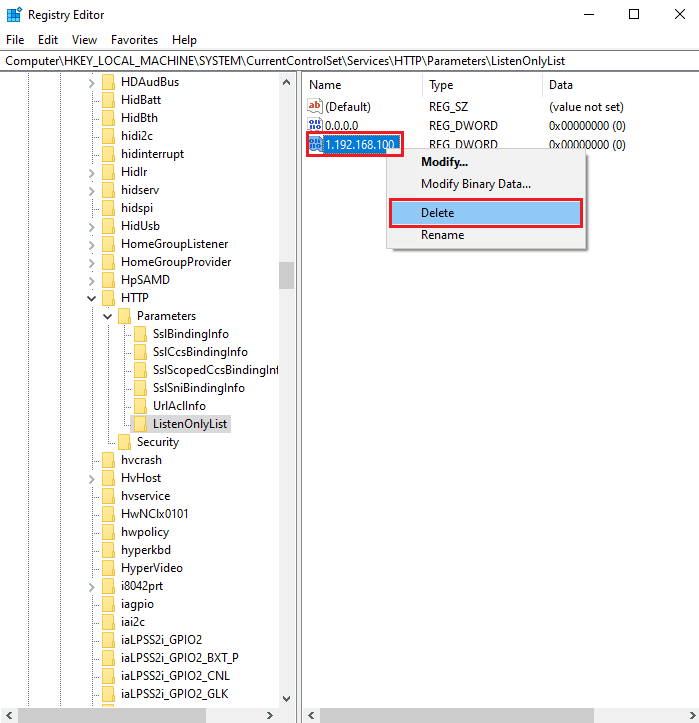Select the hidi2c tree item
699x723 pixels.
[x=137, y=136]
